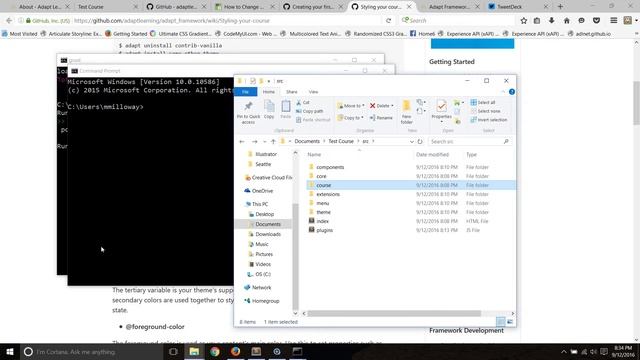The height and width of the screenshot is (360, 640).
Task: Open Explorer help with blue question icon
Action: (512, 92)
